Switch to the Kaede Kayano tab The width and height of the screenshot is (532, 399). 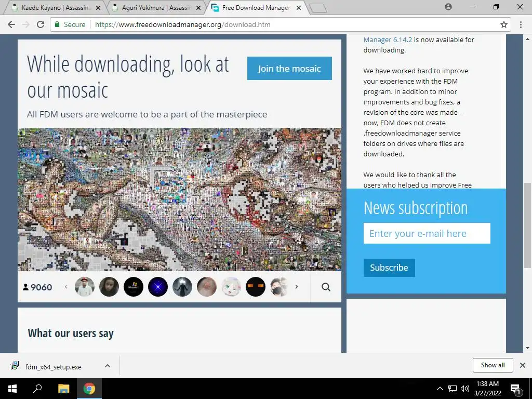click(56, 7)
